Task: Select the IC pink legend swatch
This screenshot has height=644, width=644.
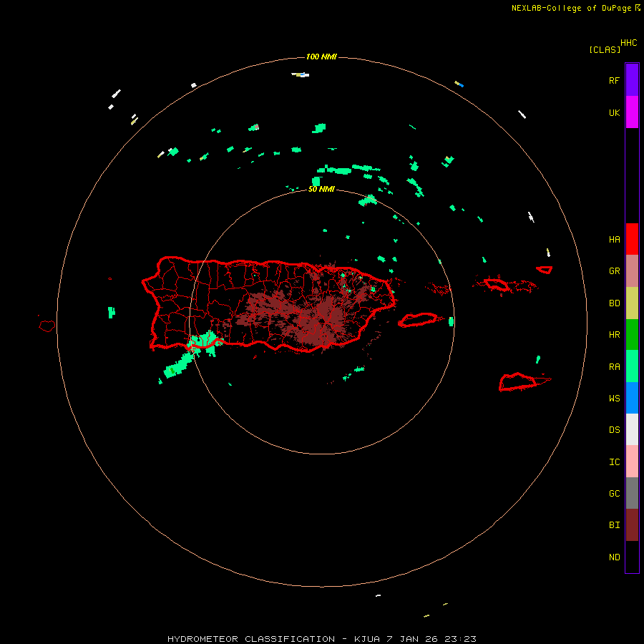Action: 632,462
